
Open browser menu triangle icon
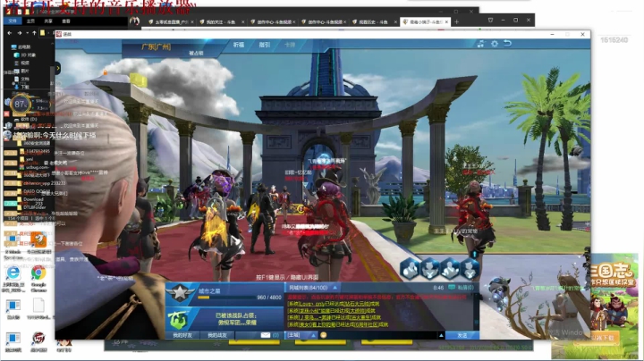490,20
